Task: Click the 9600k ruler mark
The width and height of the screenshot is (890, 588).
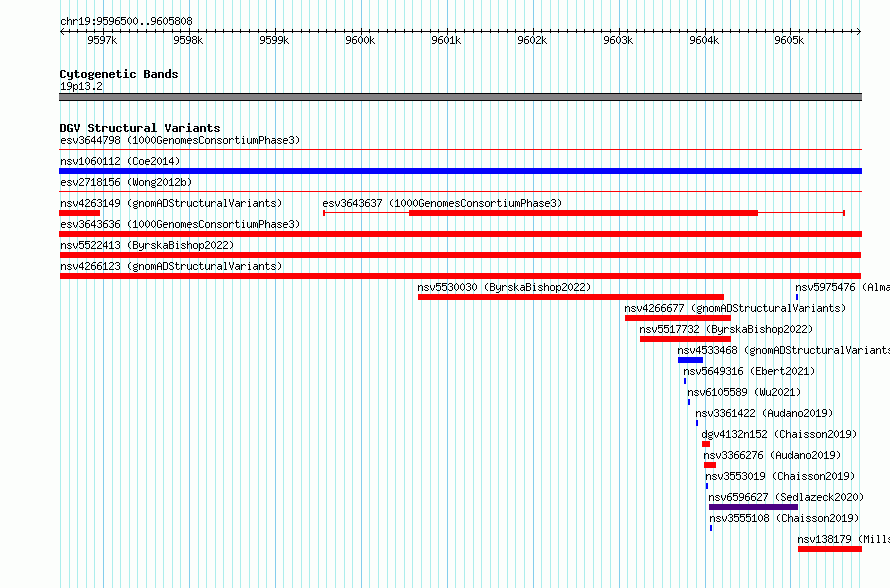Action: click(x=360, y=40)
